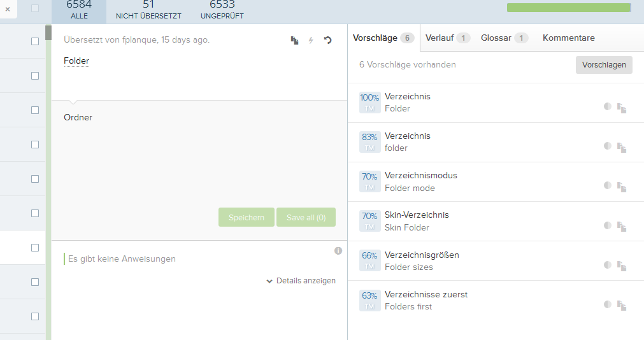Click the 83% TM match badge
The image size is (644, 340).
[x=369, y=142]
